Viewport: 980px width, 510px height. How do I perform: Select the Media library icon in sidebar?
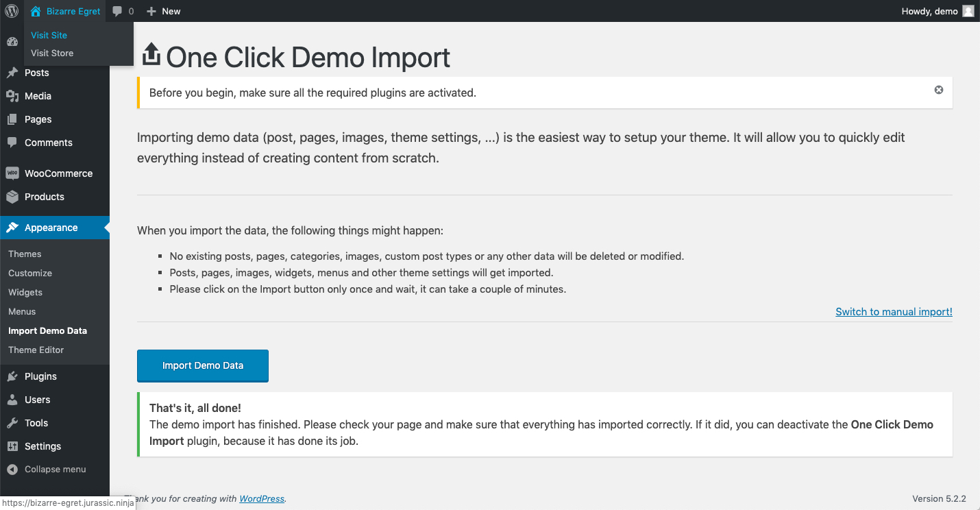tap(12, 96)
